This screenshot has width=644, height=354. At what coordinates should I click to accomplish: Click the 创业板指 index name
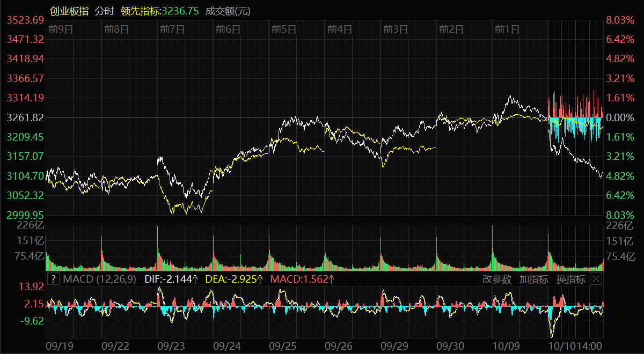click(x=69, y=11)
